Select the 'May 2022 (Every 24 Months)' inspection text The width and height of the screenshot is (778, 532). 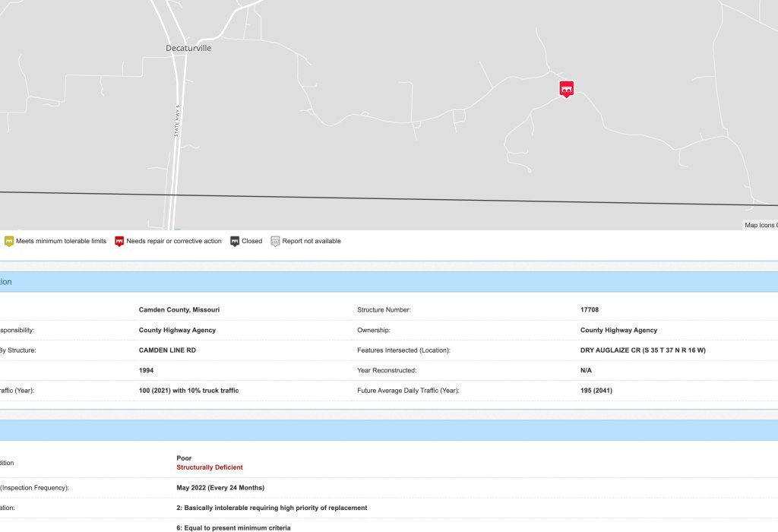click(x=220, y=487)
